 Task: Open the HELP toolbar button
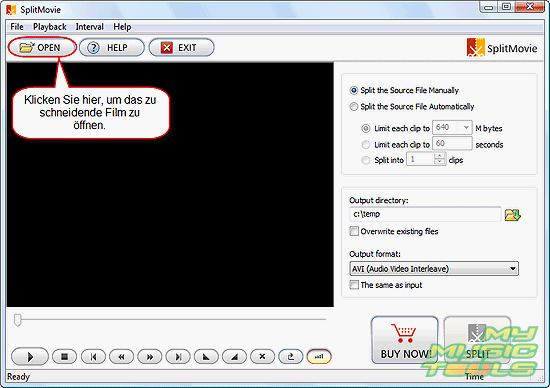(112, 47)
